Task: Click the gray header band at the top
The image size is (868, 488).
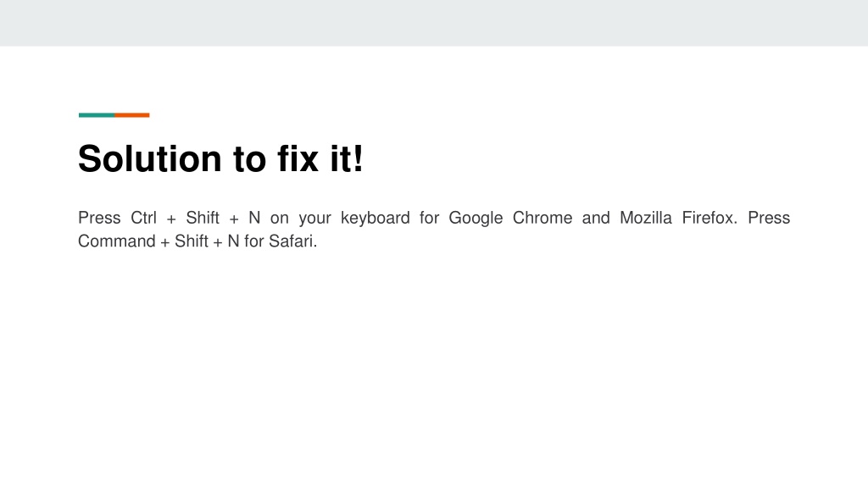Action: click(x=434, y=23)
